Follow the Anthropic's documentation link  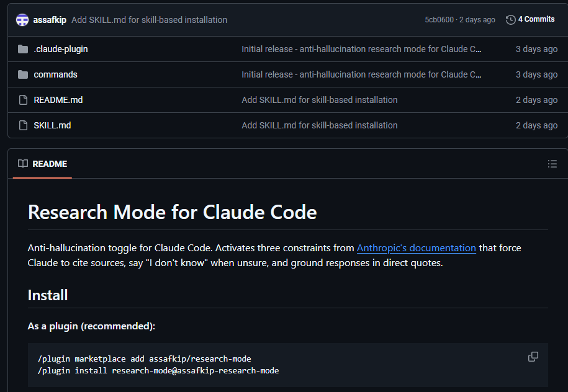click(416, 248)
